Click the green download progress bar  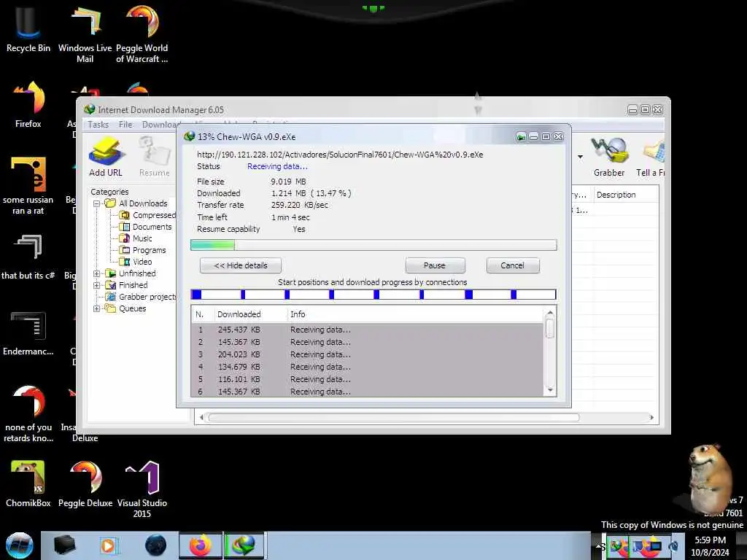point(373,245)
